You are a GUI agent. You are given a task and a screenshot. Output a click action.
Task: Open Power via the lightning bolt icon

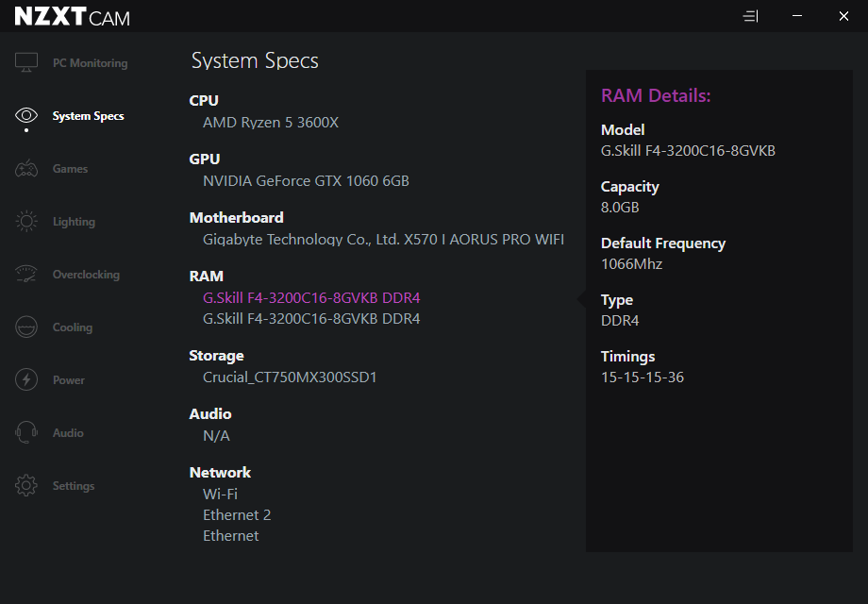pos(26,380)
